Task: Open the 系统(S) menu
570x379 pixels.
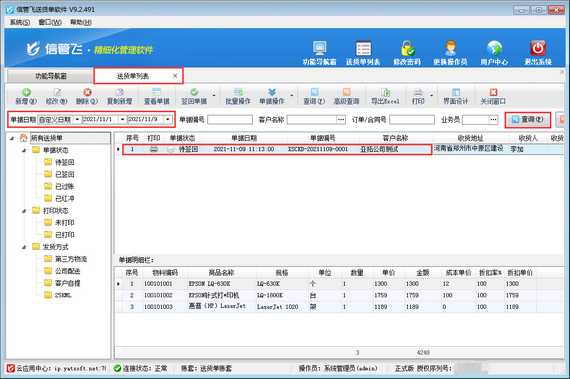Action: coord(20,22)
